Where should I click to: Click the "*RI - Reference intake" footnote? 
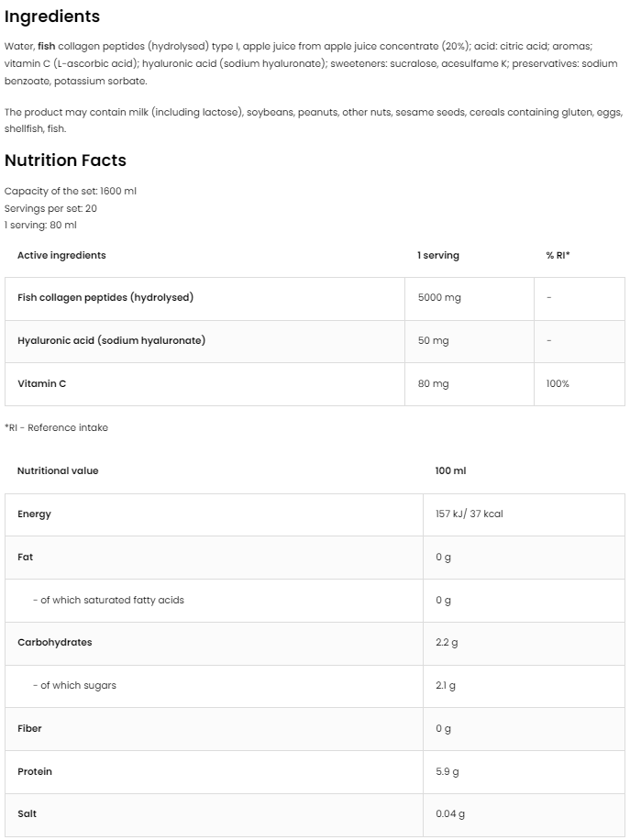[x=56, y=427]
